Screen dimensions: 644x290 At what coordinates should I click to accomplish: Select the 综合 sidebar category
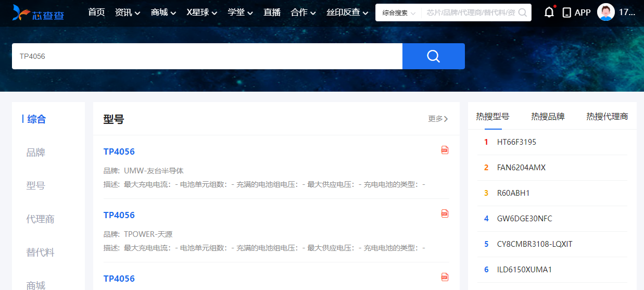pos(36,119)
